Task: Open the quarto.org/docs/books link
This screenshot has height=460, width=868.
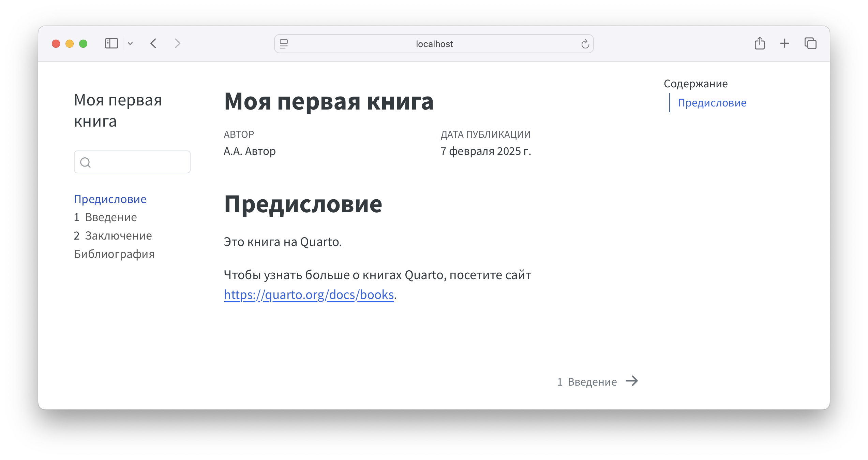Action: [x=309, y=294]
